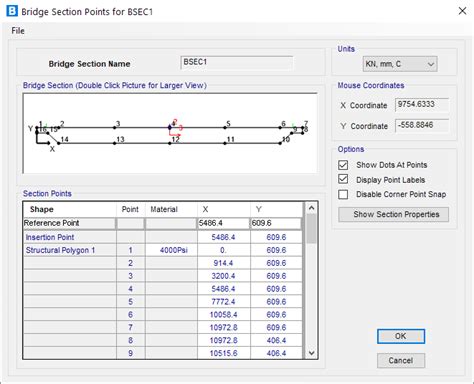Screen dimensions: 474x384
Task: Click the scroll down arrow of table
Action: [x=311, y=353]
